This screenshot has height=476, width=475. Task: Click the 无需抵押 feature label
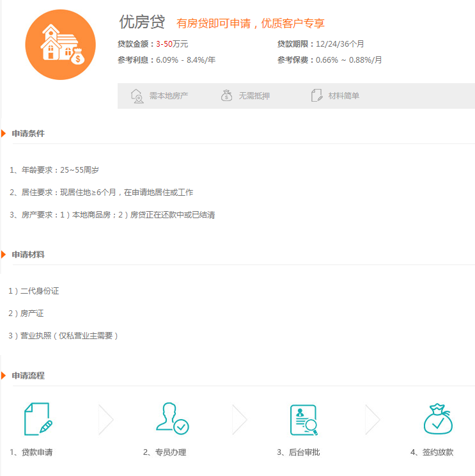coord(254,96)
